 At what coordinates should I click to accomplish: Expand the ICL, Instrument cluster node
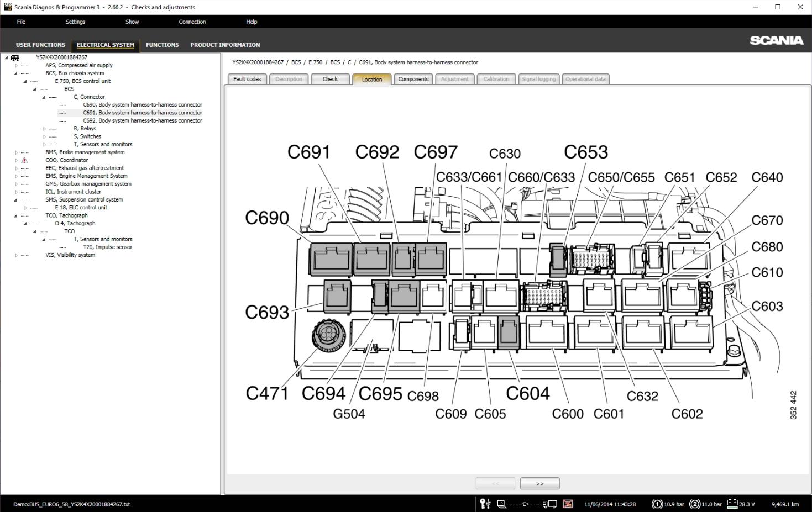[16, 192]
